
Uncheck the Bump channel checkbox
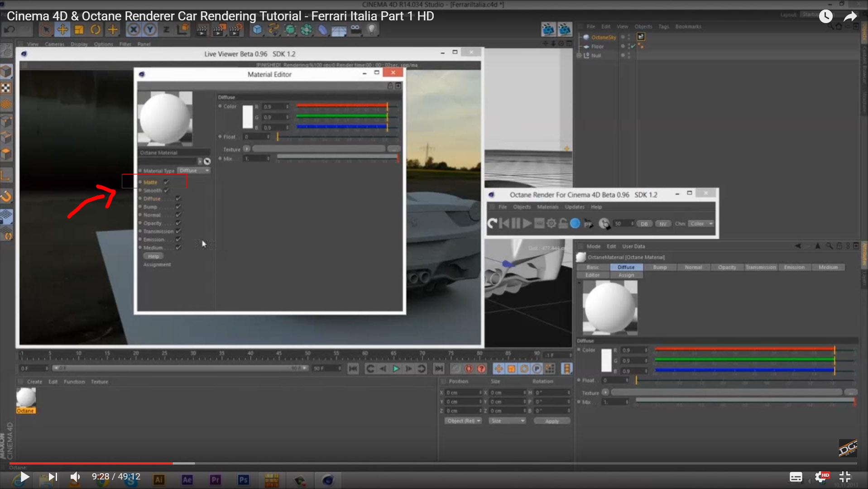pyautogui.click(x=178, y=206)
